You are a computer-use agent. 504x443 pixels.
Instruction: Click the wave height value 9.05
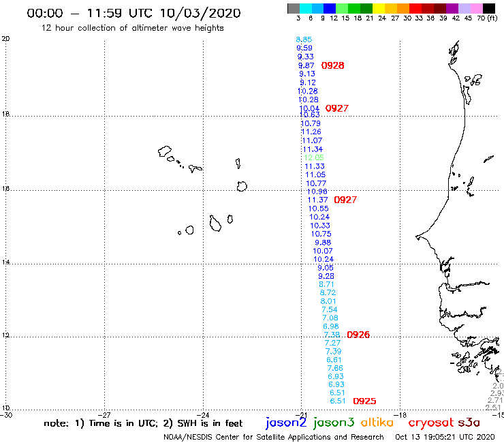click(x=326, y=268)
